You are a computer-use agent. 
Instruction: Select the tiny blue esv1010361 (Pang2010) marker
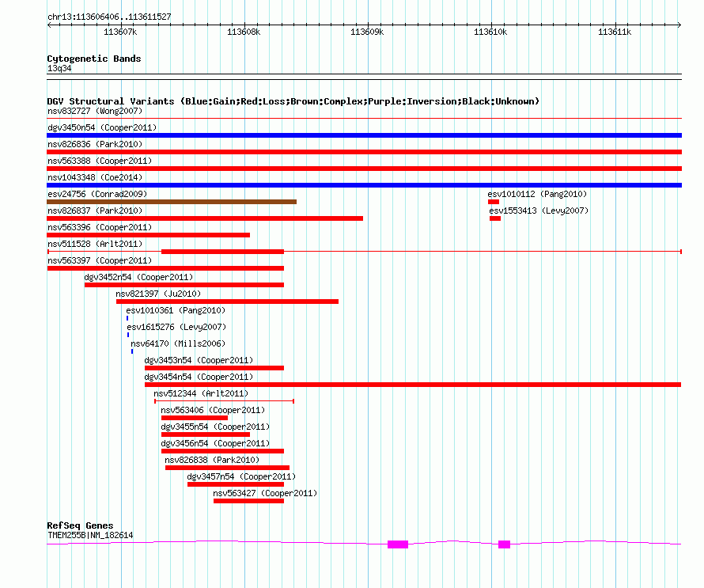point(127,318)
